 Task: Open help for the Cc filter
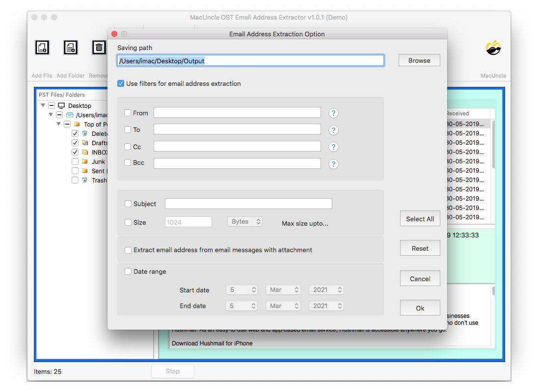[333, 147]
